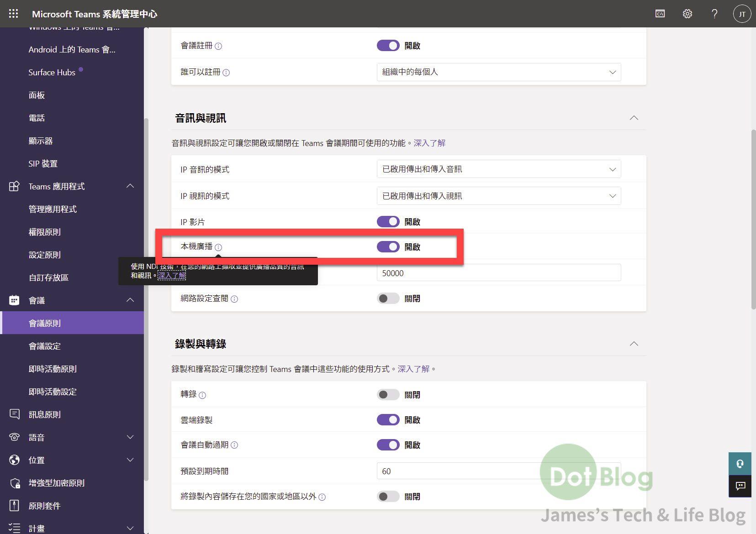Toggle the 本機廣播 switch
Viewport: 756px width, 534px height.
tap(388, 246)
